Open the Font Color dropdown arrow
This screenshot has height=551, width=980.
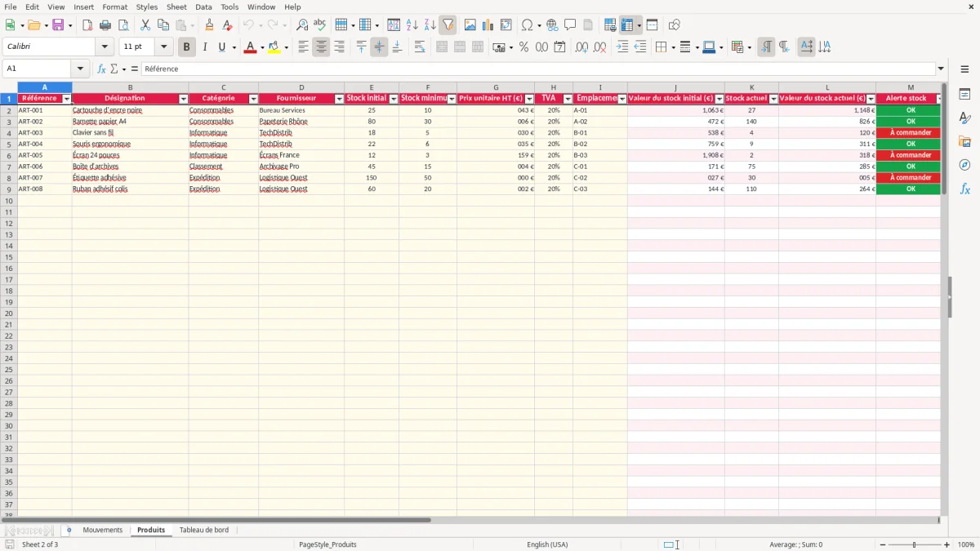pyautogui.click(x=261, y=47)
